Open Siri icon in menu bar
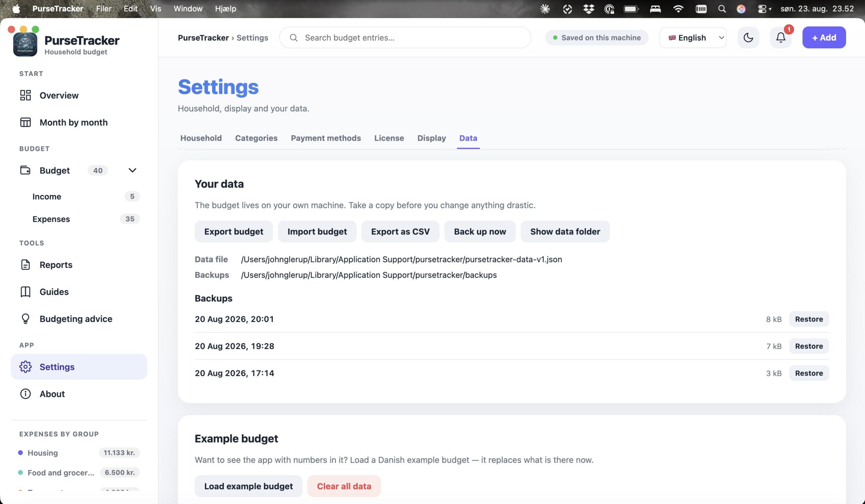Viewport: 865px width, 504px height. (x=741, y=9)
